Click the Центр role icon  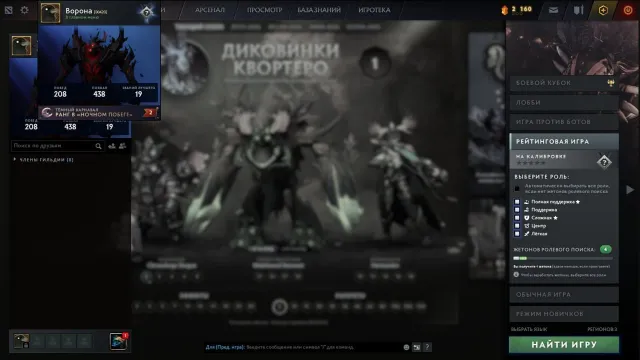[x=527, y=226]
